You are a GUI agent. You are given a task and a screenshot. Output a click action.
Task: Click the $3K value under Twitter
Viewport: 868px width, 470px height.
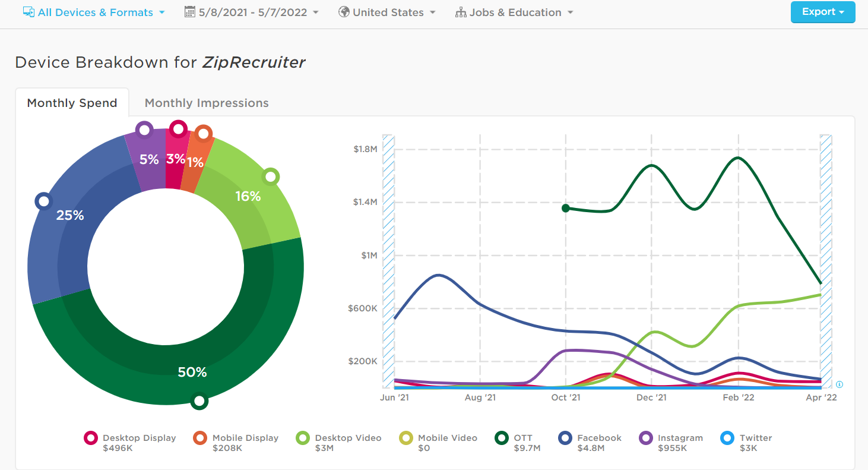pyautogui.click(x=747, y=448)
